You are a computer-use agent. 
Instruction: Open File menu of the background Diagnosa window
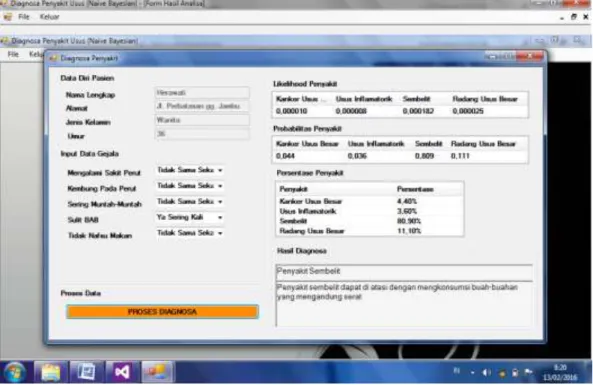13,54
